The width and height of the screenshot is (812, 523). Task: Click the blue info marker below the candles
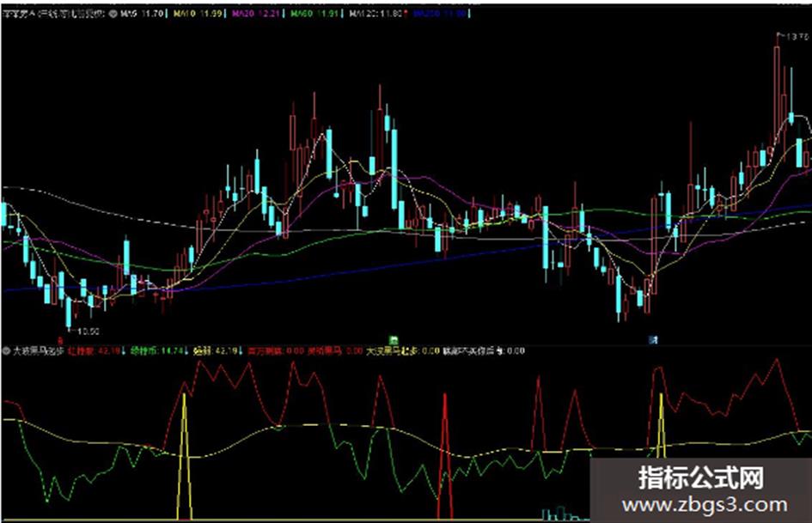[653, 340]
